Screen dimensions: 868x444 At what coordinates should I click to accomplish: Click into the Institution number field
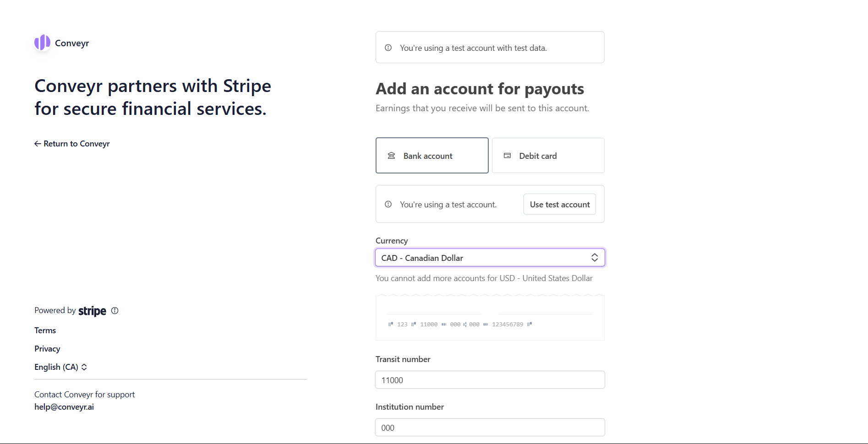(x=490, y=428)
